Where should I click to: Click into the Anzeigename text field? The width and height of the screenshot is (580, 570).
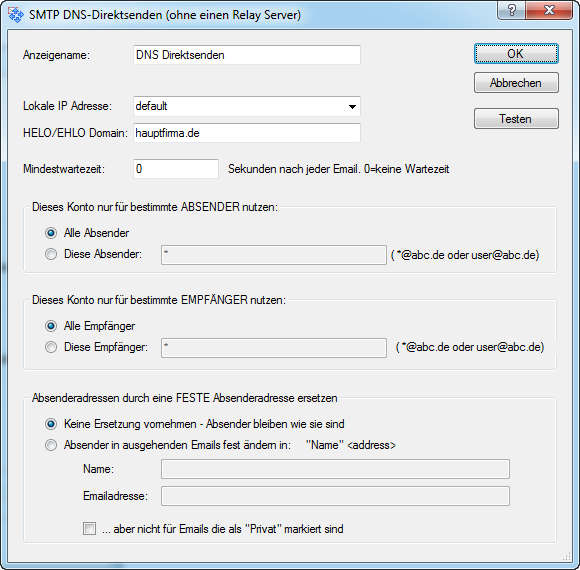[247, 55]
